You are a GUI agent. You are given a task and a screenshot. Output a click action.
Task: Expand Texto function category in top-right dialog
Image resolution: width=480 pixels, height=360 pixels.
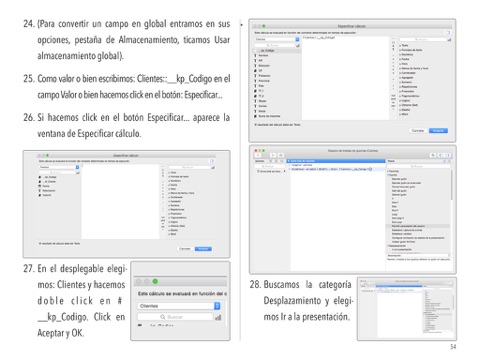coord(400,45)
